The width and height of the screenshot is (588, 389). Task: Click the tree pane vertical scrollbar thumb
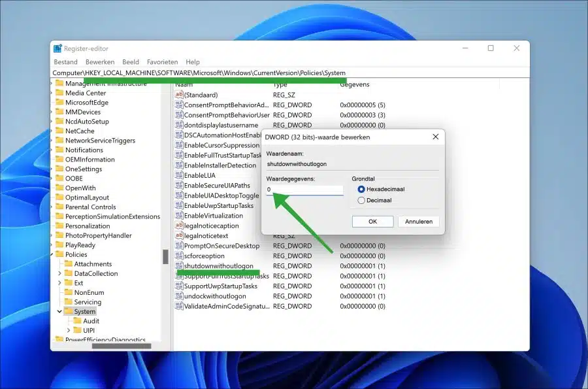[x=165, y=256]
